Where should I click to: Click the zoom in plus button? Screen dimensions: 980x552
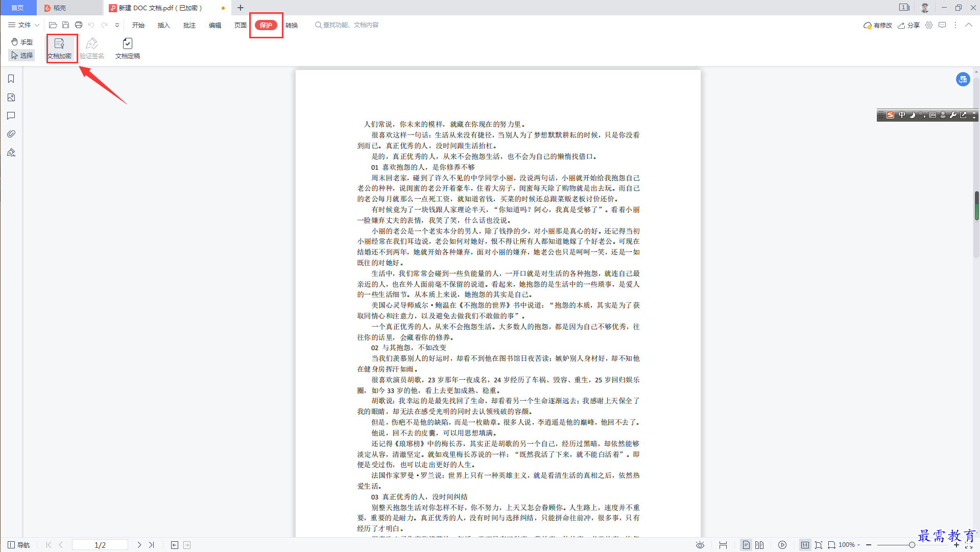point(957,545)
